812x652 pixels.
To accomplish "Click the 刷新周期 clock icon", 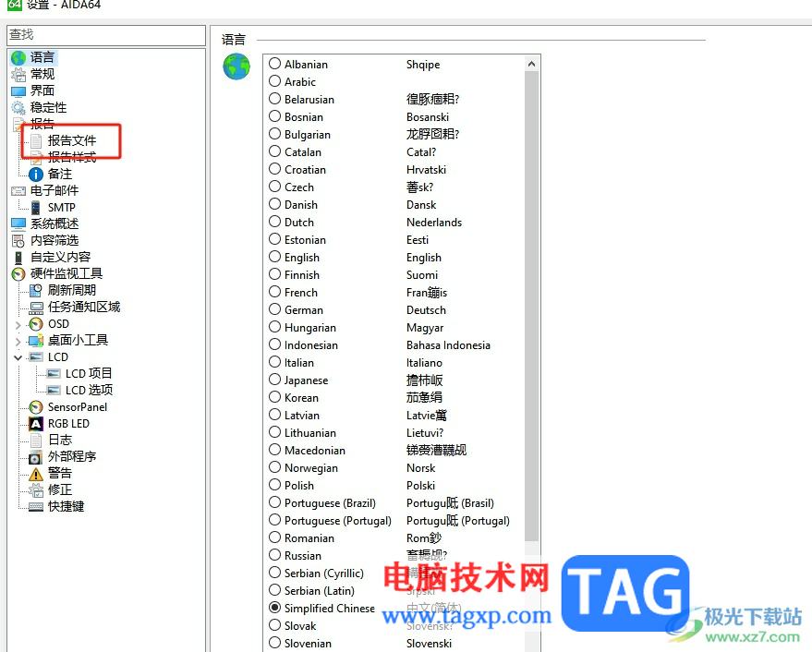I will coord(36,291).
